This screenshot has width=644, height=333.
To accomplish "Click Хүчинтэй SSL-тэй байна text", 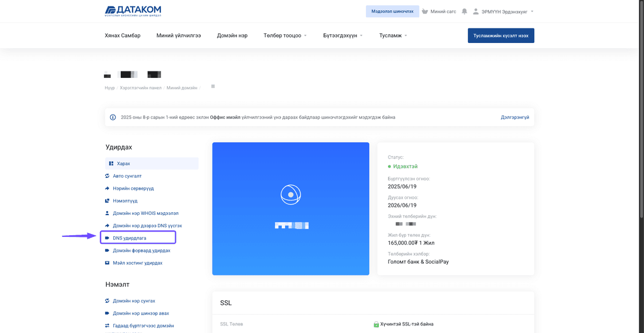I will pos(407,324).
